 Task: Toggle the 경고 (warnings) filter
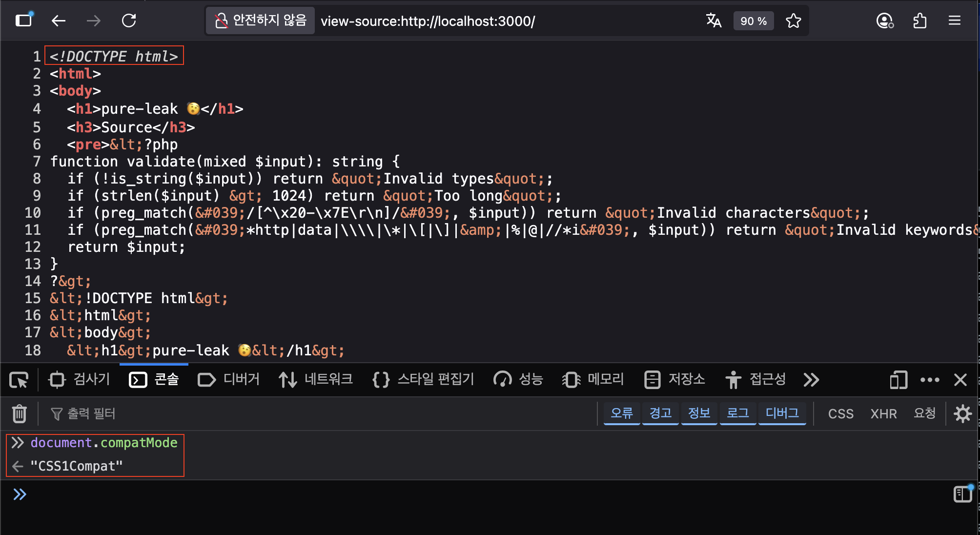660,413
